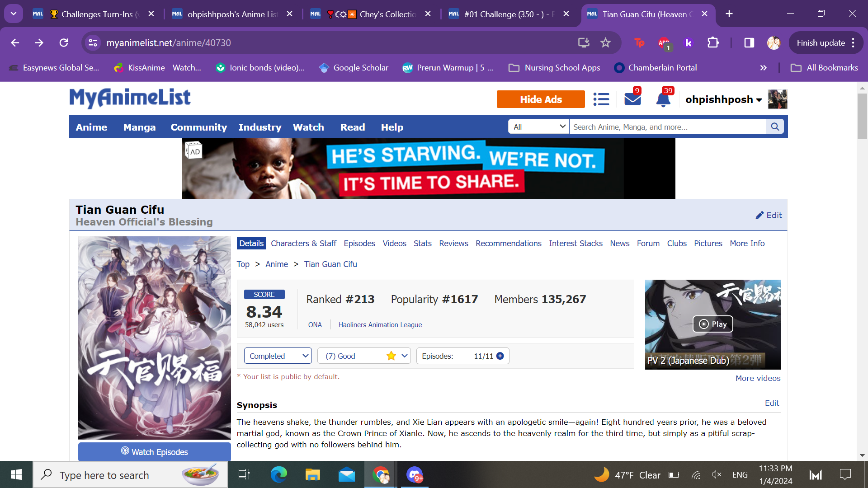The width and height of the screenshot is (868, 488).
Task: Open the Windows notification center icon
Action: 845,474
